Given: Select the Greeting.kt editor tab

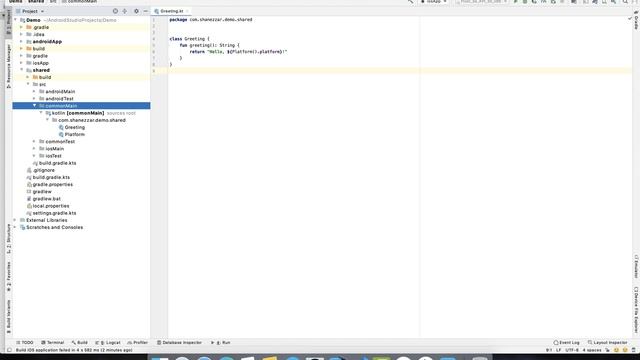Looking at the screenshot, I should pos(171,11).
